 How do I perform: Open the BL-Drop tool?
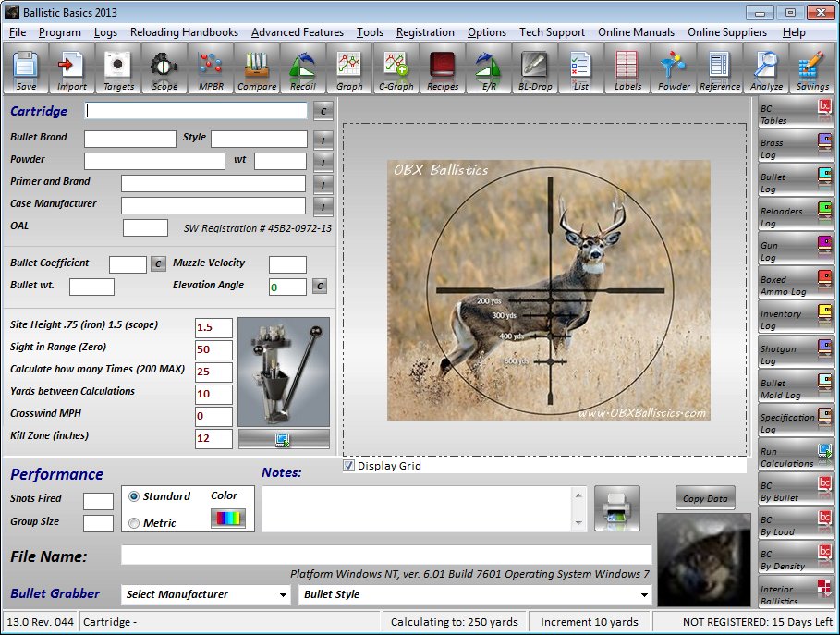tap(535, 70)
